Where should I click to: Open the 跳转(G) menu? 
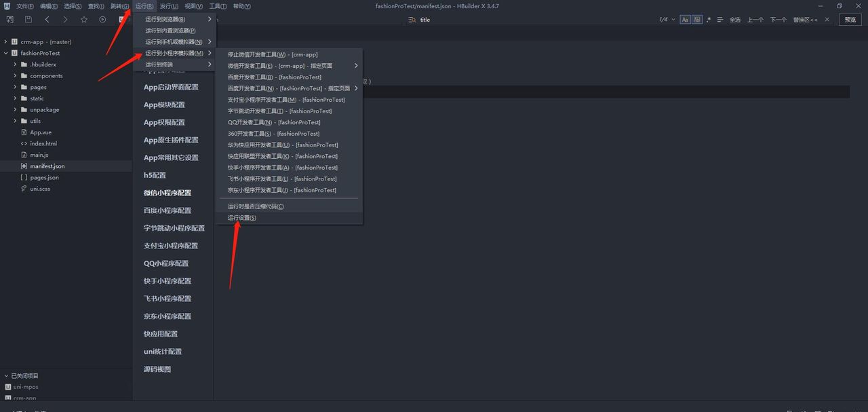pyautogui.click(x=119, y=6)
